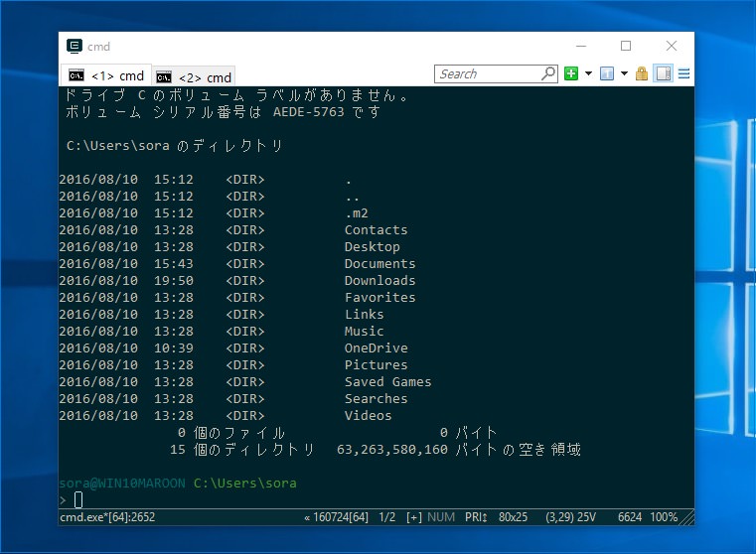The image size is (756, 554).
Task: Click the 100% zoom status field
Action: pyautogui.click(x=664, y=517)
